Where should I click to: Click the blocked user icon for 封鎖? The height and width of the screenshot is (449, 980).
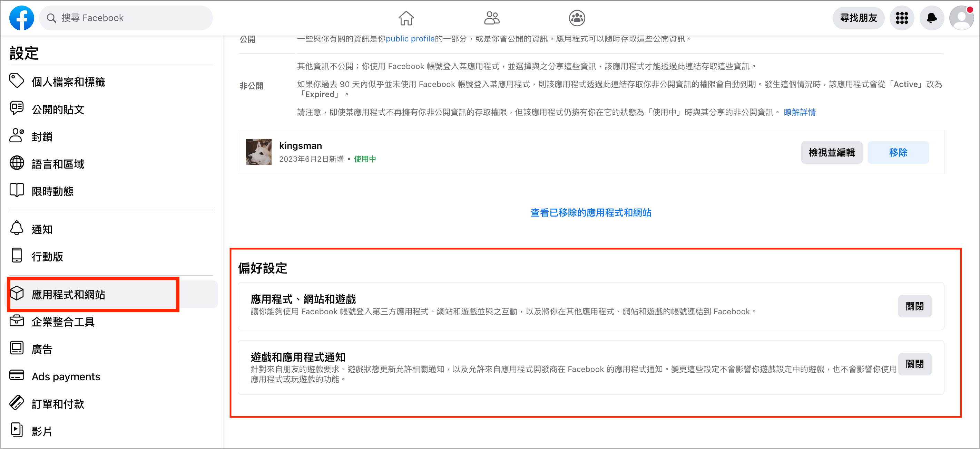17,136
